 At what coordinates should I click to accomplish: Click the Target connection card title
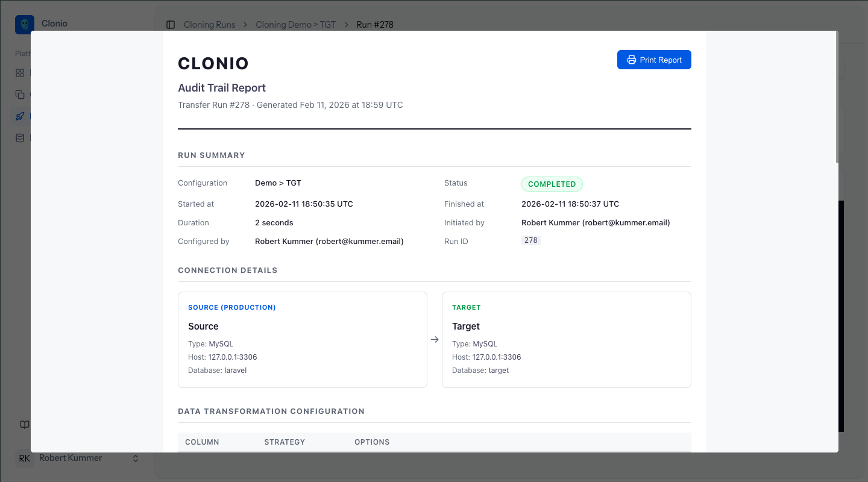[467, 326]
